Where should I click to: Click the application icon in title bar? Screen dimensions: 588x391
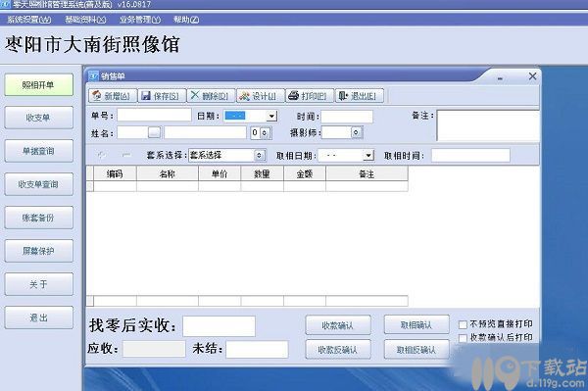click(x=5, y=4)
